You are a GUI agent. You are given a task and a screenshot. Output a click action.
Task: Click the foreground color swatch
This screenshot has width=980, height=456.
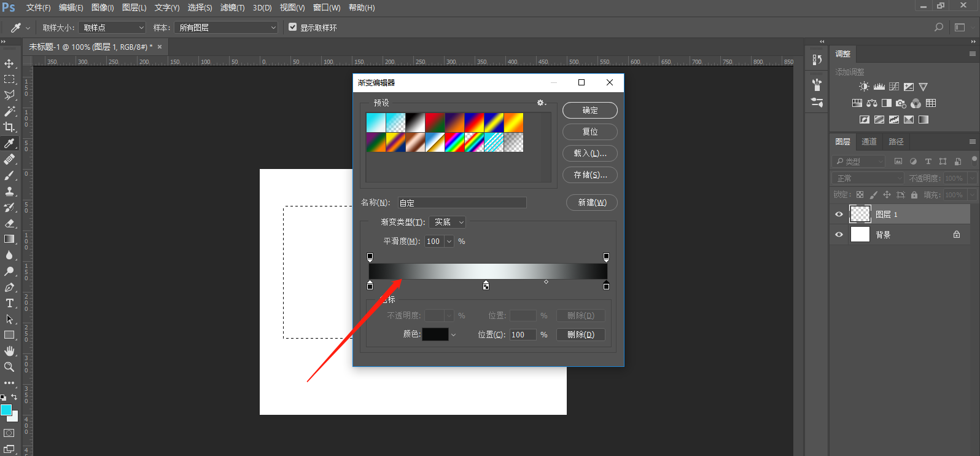pyautogui.click(x=6, y=410)
